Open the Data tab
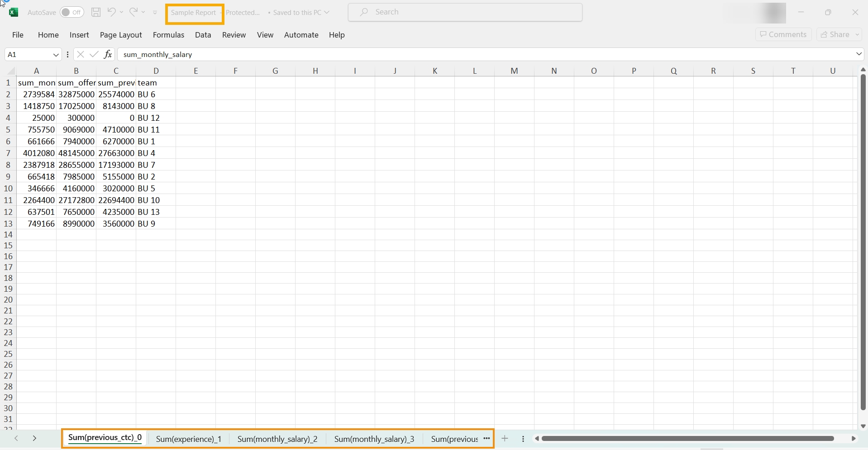This screenshot has width=868, height=450. (203, 35)
